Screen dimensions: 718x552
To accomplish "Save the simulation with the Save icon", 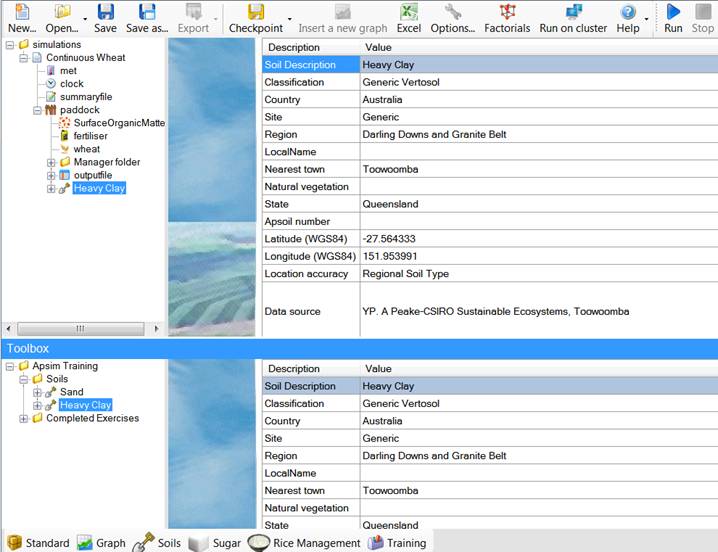I will 105,12.
